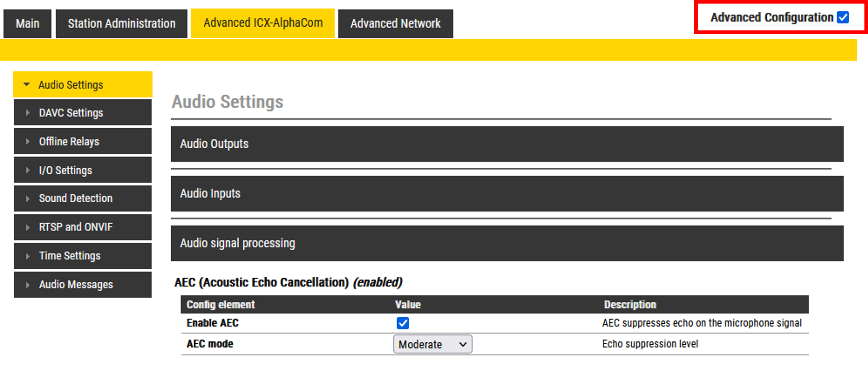Open Time Settings in the sidebar

click(70, 256)
